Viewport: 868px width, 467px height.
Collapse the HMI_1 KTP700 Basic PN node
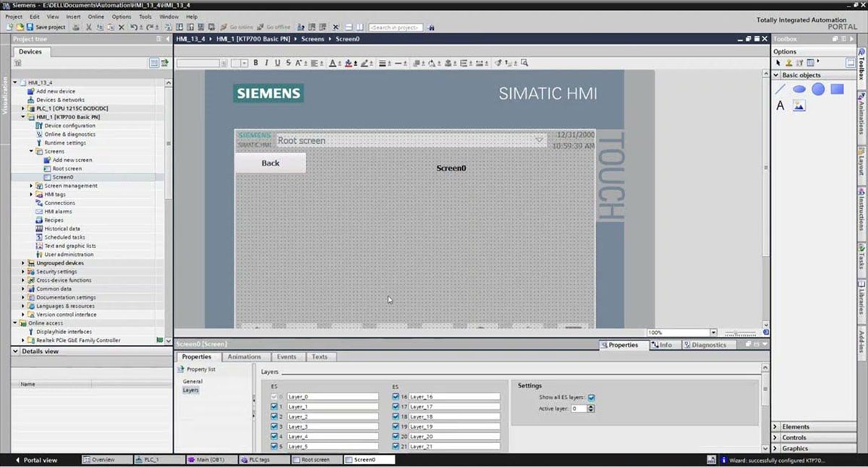(23, 117)
